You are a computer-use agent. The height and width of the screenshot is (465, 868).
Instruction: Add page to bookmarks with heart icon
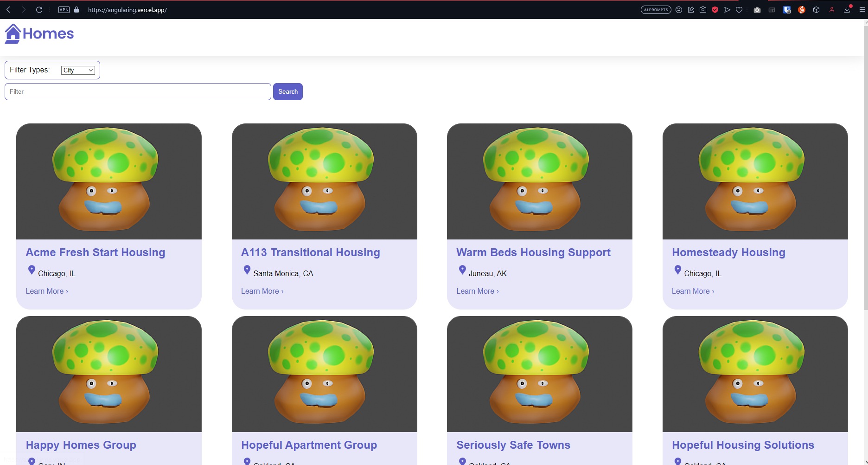[x=739, y=10]
